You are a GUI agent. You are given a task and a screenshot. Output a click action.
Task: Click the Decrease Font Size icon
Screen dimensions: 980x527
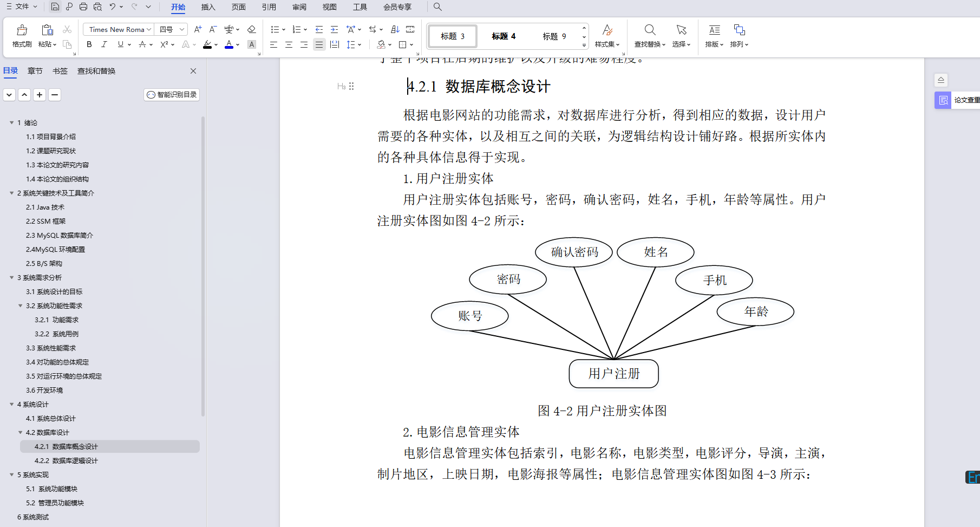pos(213,29)
